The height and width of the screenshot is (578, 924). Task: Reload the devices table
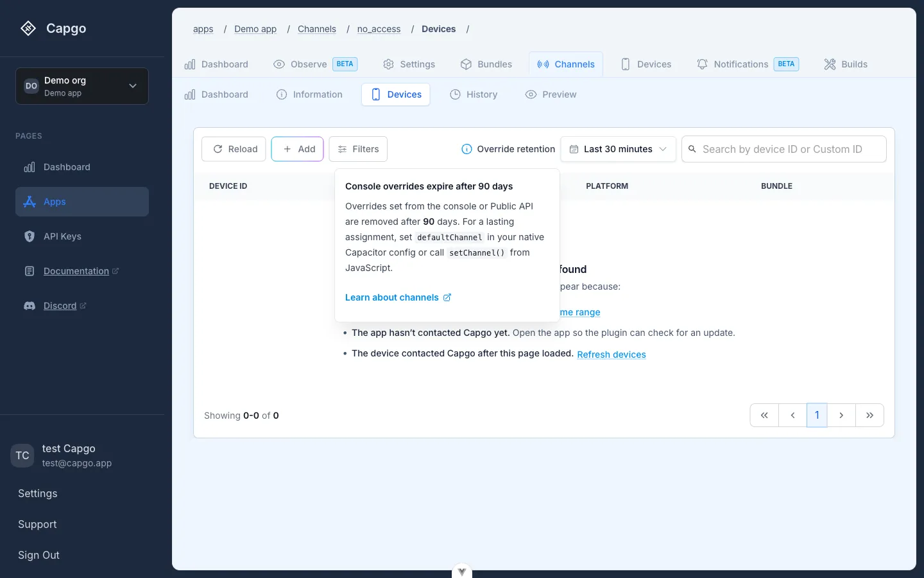click(x=234, y=149)
